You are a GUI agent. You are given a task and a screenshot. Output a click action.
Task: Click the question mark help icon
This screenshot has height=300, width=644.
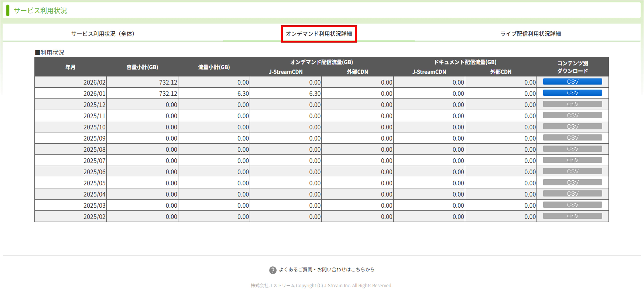[273, 270]
